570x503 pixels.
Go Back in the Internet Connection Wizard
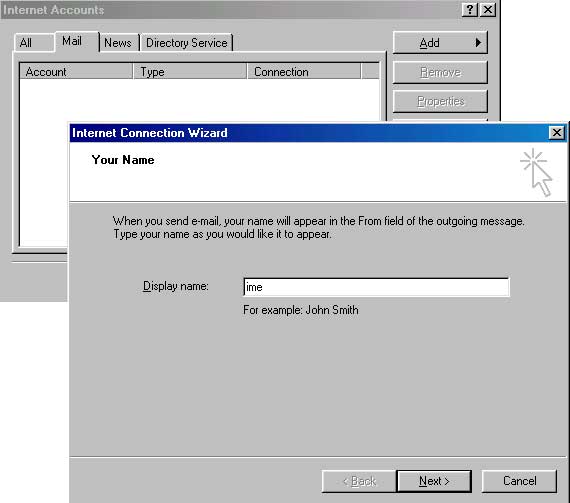pyautogui.click(x=359, y=481)
